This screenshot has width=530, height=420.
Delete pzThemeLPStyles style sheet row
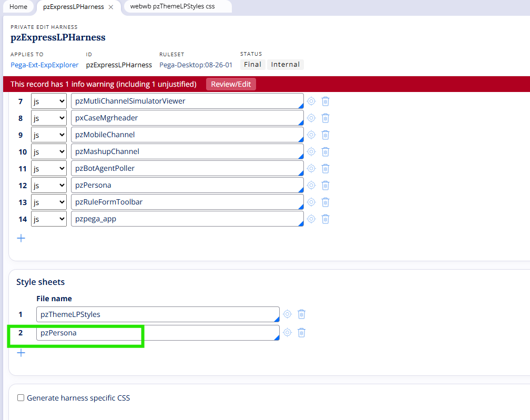(x=301, y=314)
